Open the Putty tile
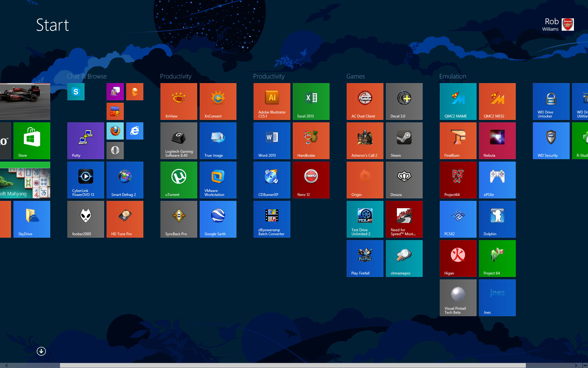This screenshot has height=368, width=588. (86, 141)
